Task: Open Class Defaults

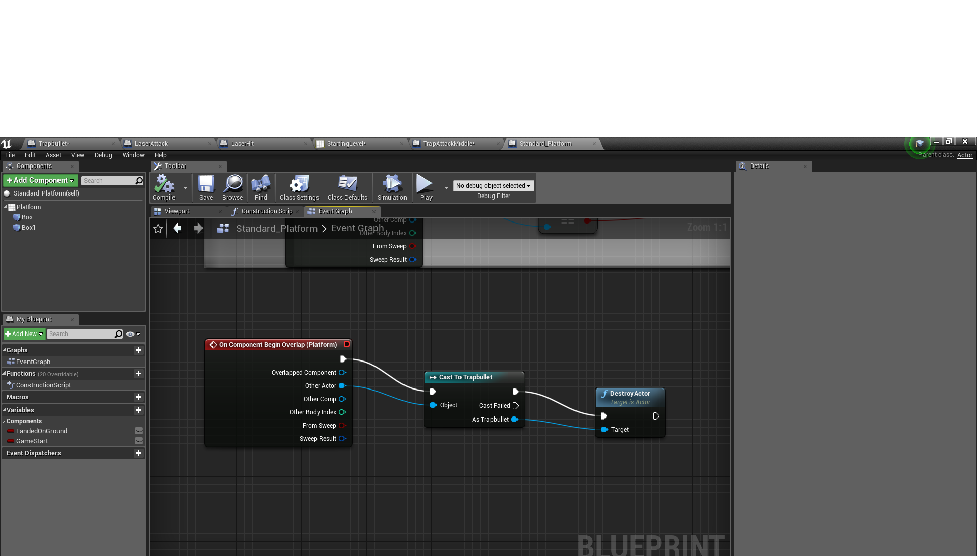Action: tap(347, 187)
